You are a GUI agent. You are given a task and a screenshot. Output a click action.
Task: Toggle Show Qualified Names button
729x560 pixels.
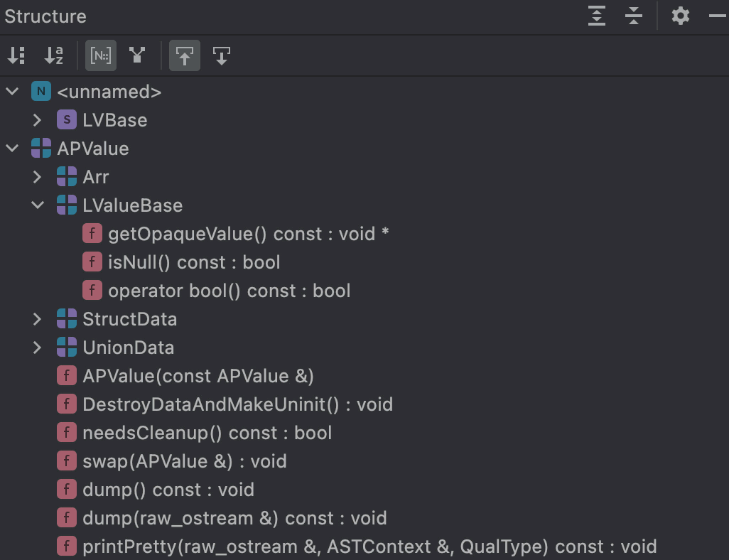tap(100, 55)
